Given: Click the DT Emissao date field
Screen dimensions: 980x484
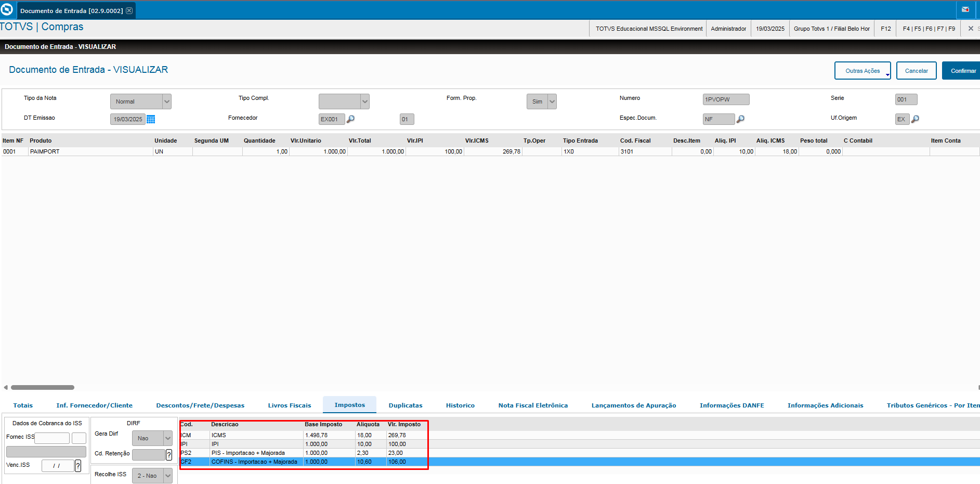Looking at the screenshot, I should pos(128,119).
